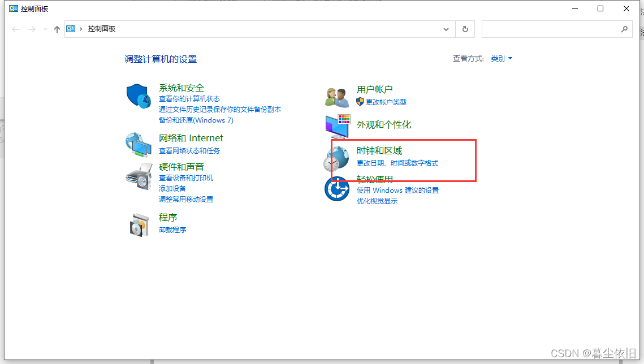Image resolution: width=644 pixels, height=364 pixels.
Task: Click the 控制面板 breadcrumb in address bar
Action: (101, 29)
